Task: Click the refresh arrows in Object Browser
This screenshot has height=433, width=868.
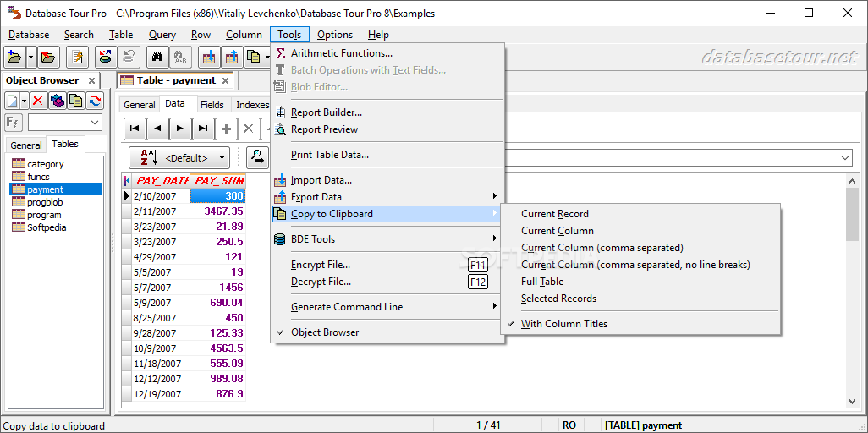Action: [95, 101]
